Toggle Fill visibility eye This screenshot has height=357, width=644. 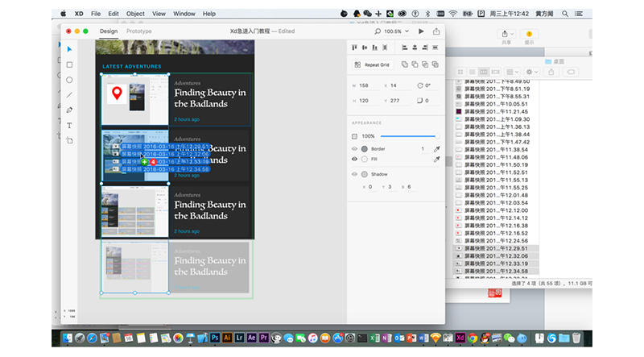click(354, 160)
